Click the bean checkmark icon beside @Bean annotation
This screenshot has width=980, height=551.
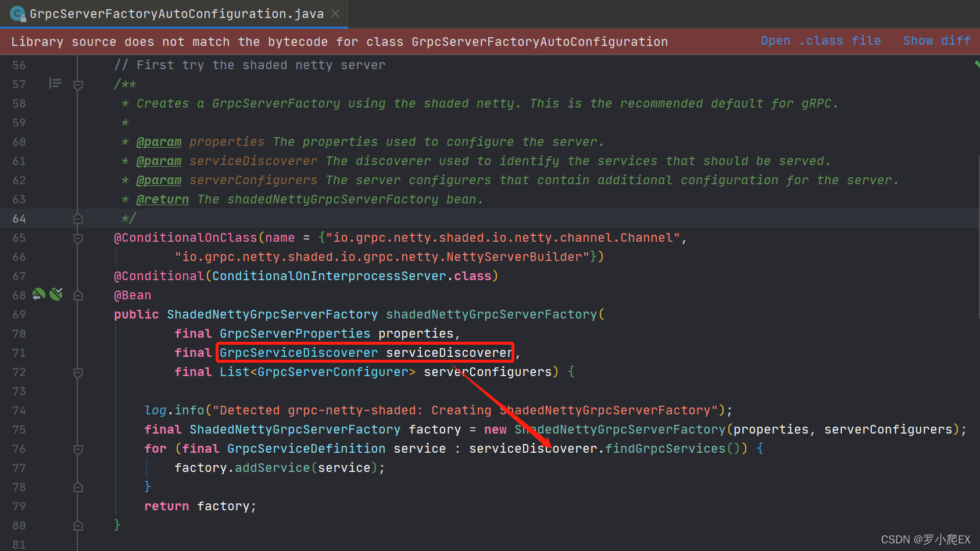pyautogui.click(x=56, y=294)
